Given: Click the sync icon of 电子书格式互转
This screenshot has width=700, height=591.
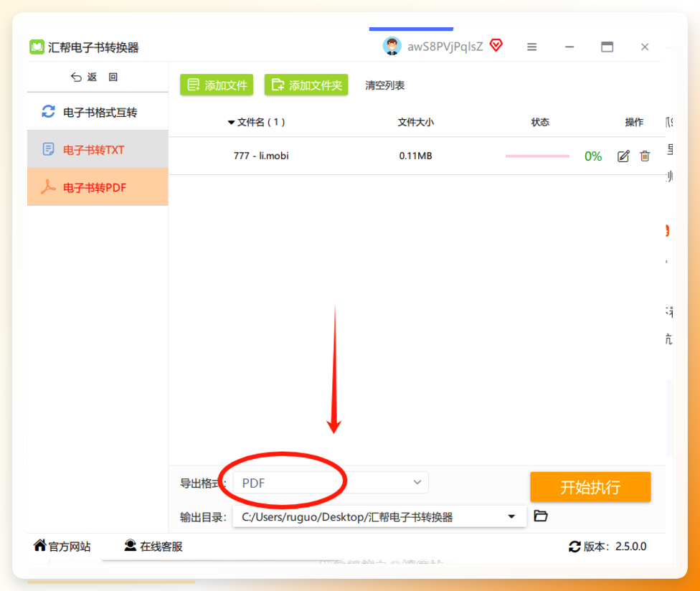Looking at the screenshot, I should (x=48, y=112).
